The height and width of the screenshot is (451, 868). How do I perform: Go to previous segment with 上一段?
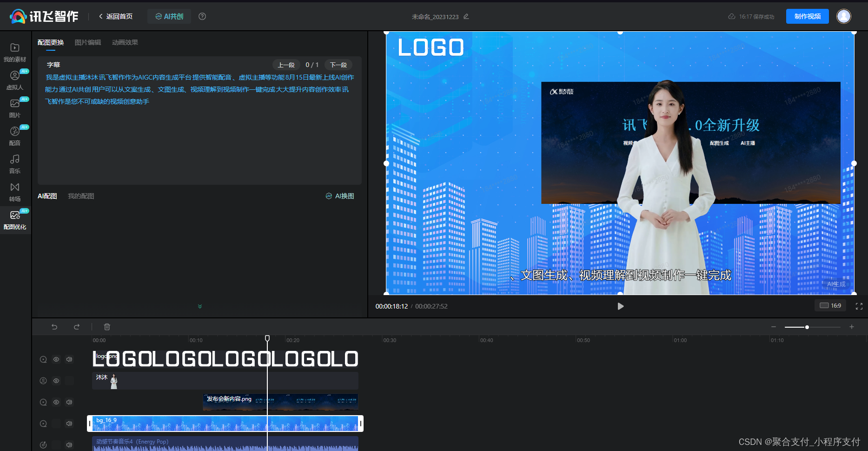click(286, 65)
